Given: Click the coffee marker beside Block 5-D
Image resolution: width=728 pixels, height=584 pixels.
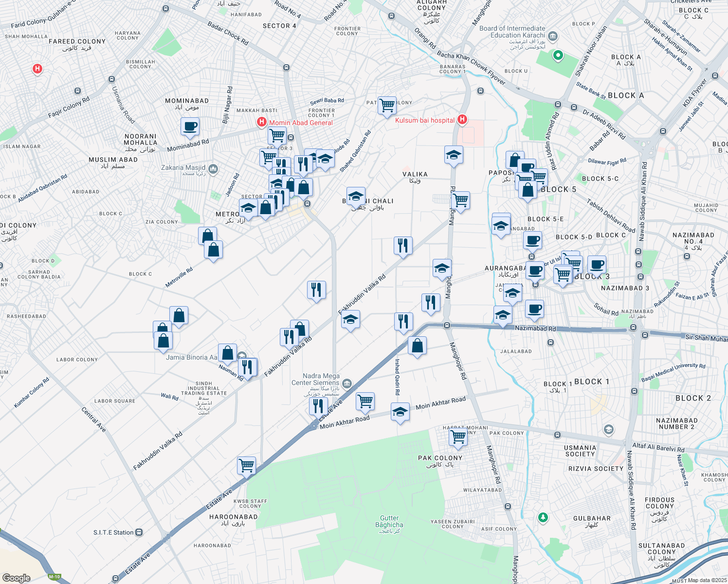Looking at the screenshot, I should (532, 241).
